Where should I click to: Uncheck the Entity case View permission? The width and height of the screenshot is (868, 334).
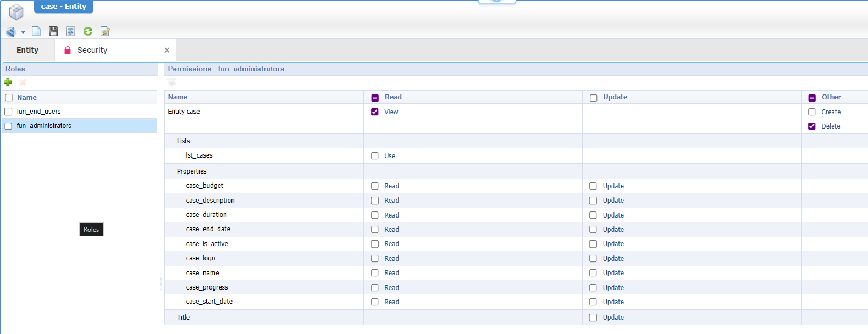(x=375, y=112)
